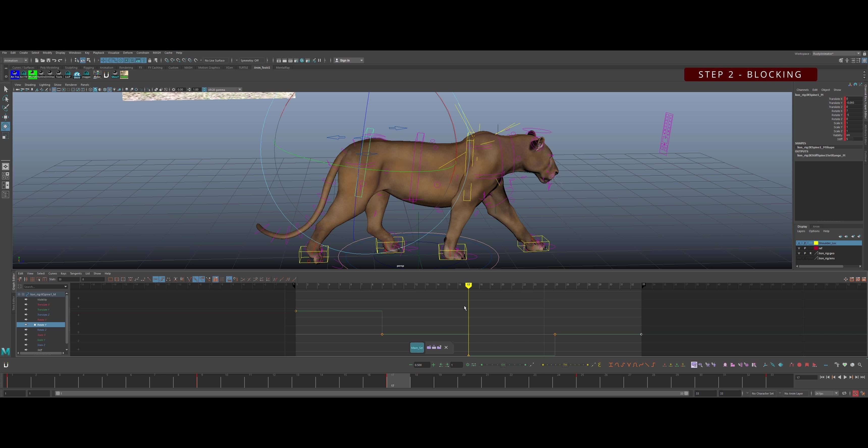Switch to the Rigging shelf tab
The image size is (868, 448).
[x=89, y=68]
